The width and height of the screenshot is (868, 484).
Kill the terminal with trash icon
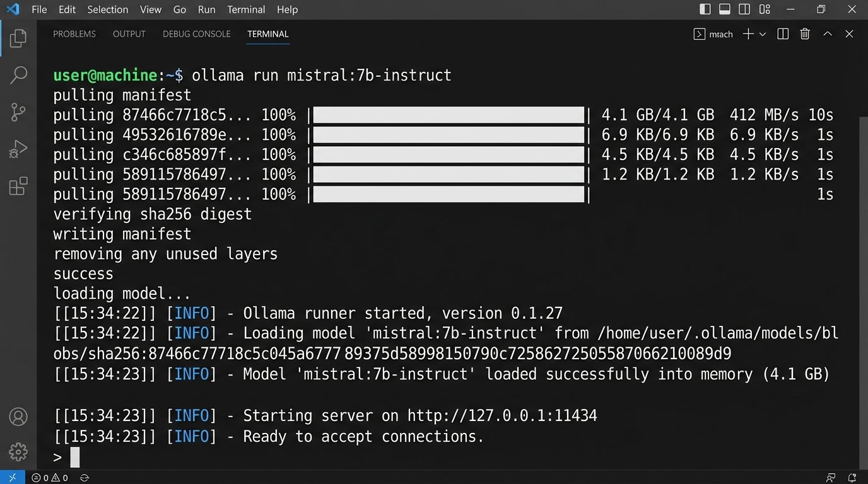pyautogui.click(x=805, y=34)
